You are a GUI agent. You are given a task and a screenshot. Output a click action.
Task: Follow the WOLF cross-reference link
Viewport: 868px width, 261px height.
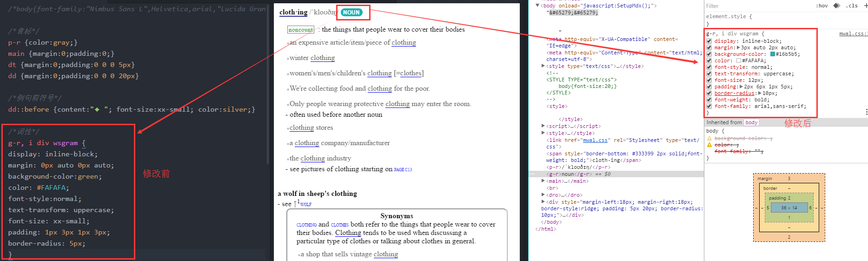tap(305, 204)
